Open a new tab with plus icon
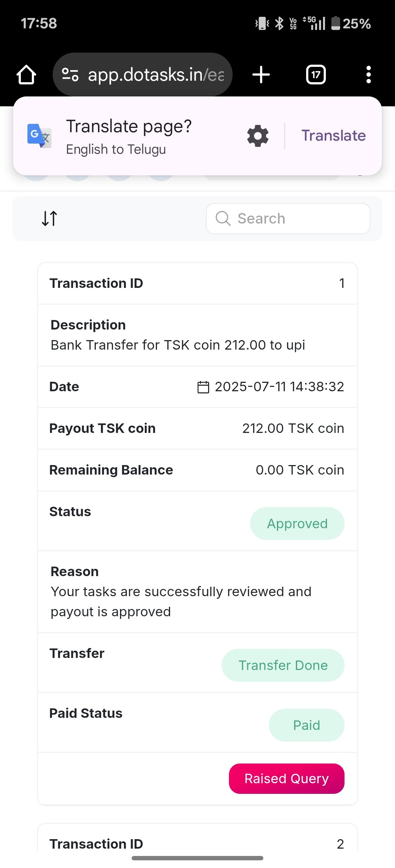 click(x=261, y=75)
